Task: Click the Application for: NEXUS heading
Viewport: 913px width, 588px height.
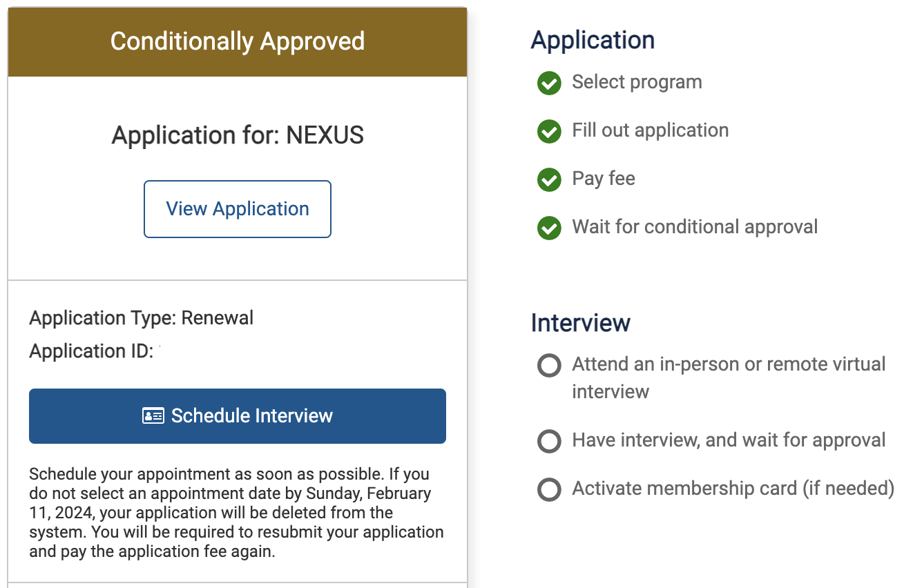Action: tap(238, 135)
